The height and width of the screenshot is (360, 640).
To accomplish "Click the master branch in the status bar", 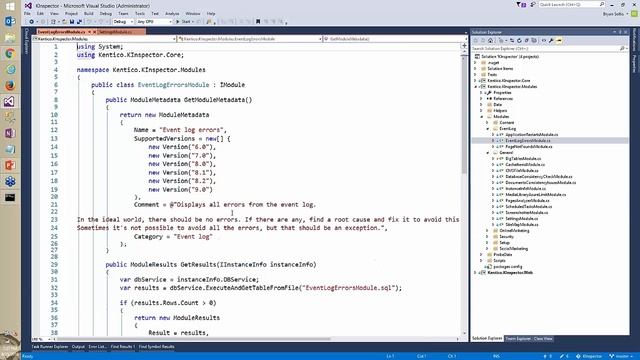I will coord(622,356).
